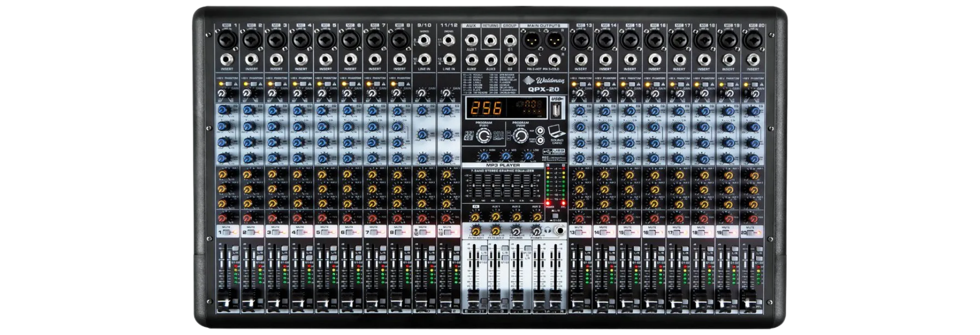This screenshot has width=980, height=335.
Task: Toggle channel 8 +48V phantom power switch
Action: (401, 84)
